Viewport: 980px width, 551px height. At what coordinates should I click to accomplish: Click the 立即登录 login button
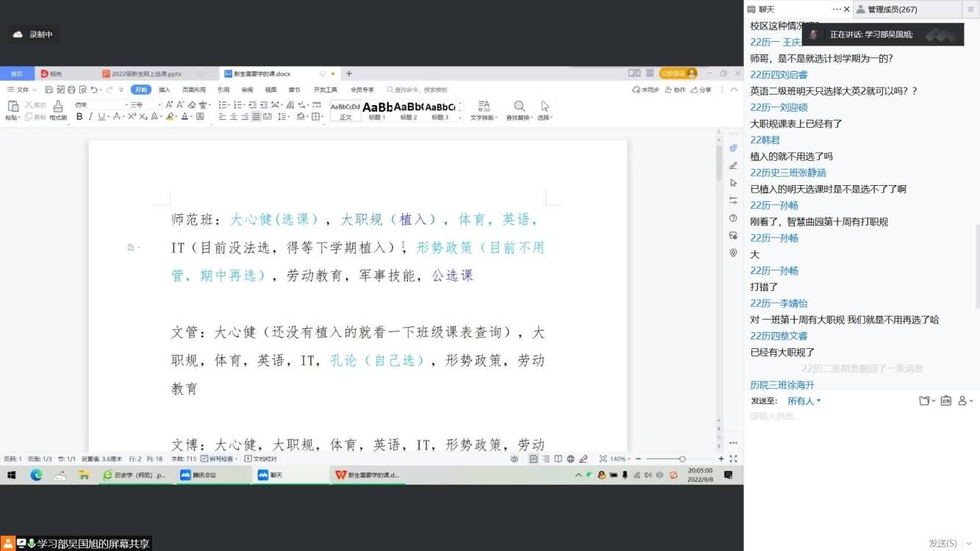click(x=678, y=73)
